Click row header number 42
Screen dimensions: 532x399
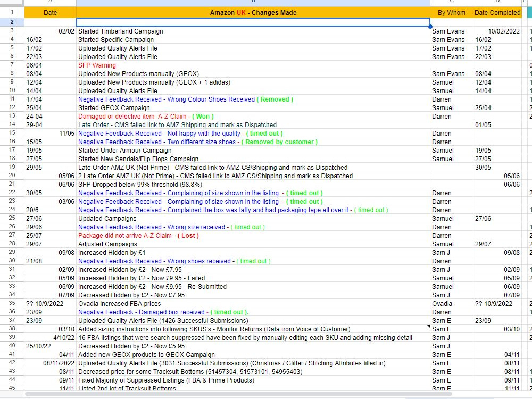[12, 362]
